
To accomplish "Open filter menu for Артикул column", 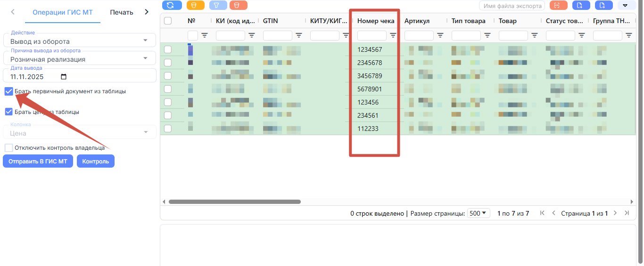I will coord(440,35).
